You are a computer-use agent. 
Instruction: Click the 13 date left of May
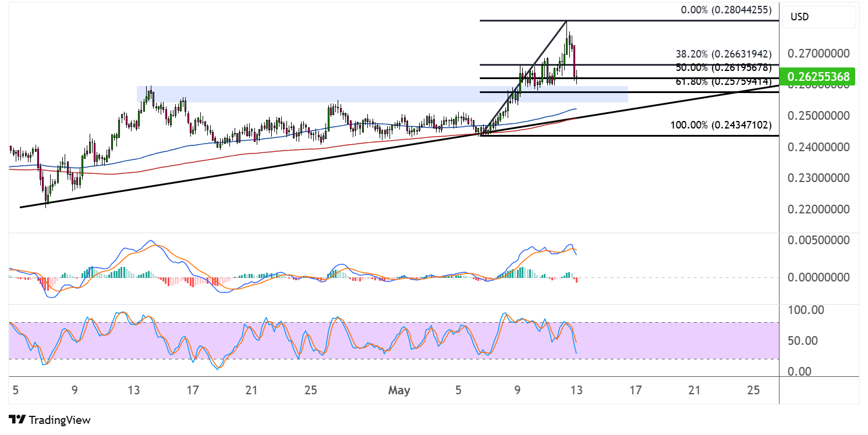[x=133, y=391]
